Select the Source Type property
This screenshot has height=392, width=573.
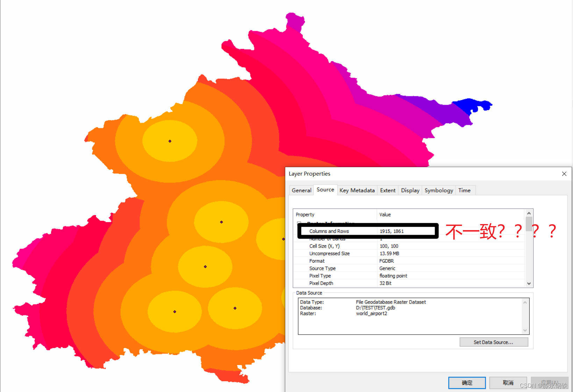pos(322,268)
